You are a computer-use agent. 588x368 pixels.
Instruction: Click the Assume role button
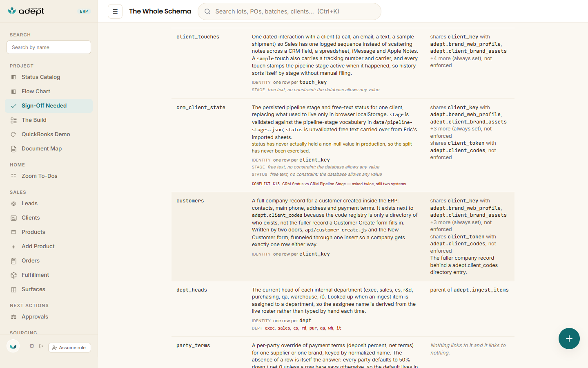coord(69,348)
